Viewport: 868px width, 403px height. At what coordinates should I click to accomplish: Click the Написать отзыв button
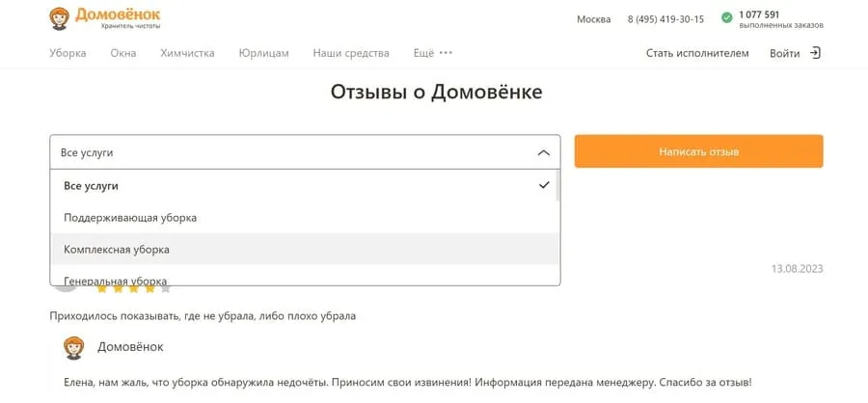pos(698,151)
